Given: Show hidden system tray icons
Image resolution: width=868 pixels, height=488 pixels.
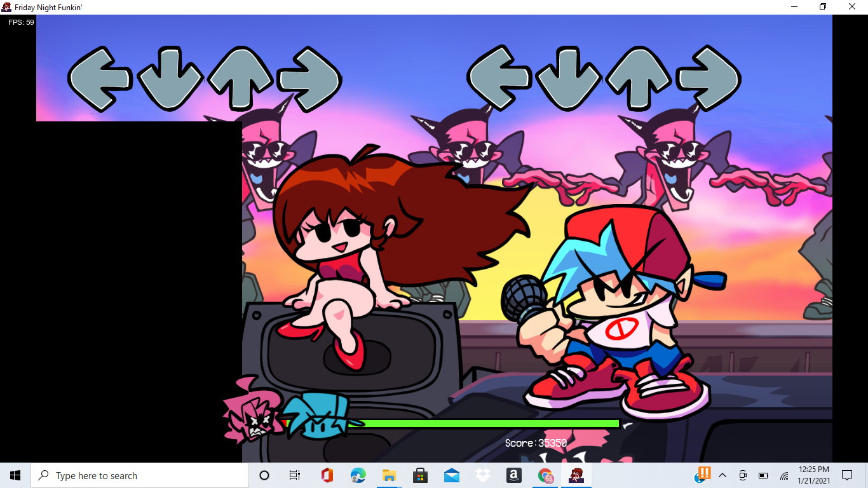Looking at the screenshot, I should coord(722,475).
